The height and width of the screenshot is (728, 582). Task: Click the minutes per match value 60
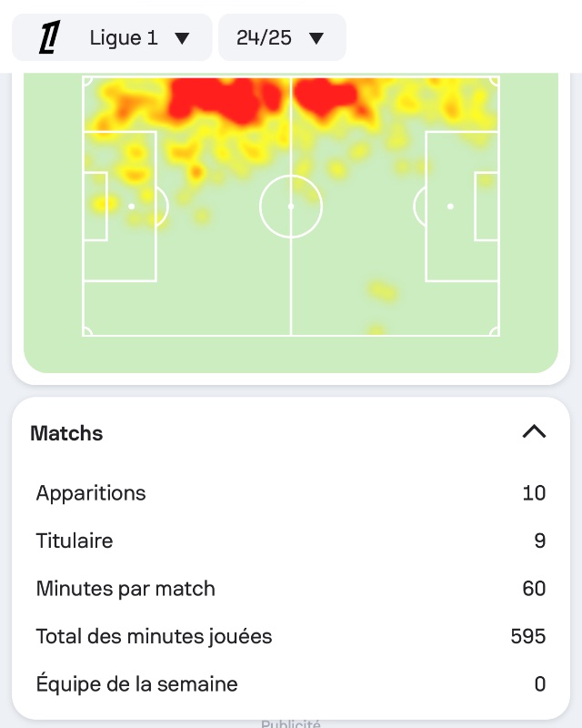(534, 589)
